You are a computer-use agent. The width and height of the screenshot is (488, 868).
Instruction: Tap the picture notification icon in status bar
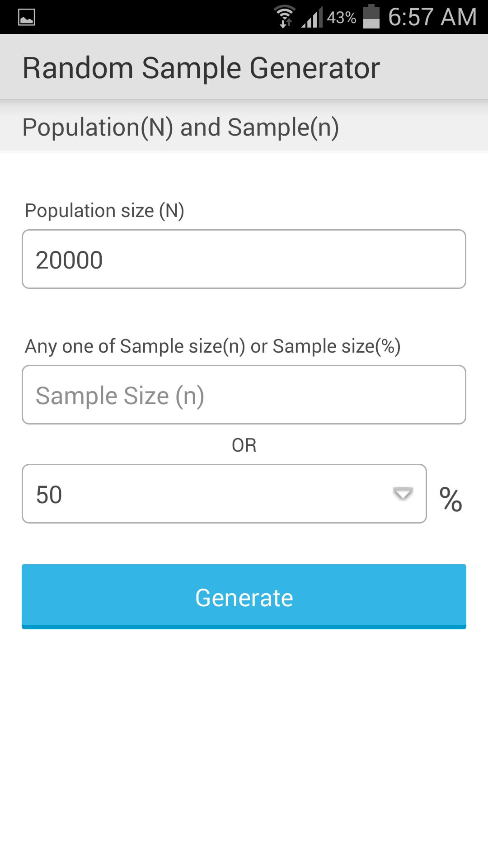pos(26,17)
